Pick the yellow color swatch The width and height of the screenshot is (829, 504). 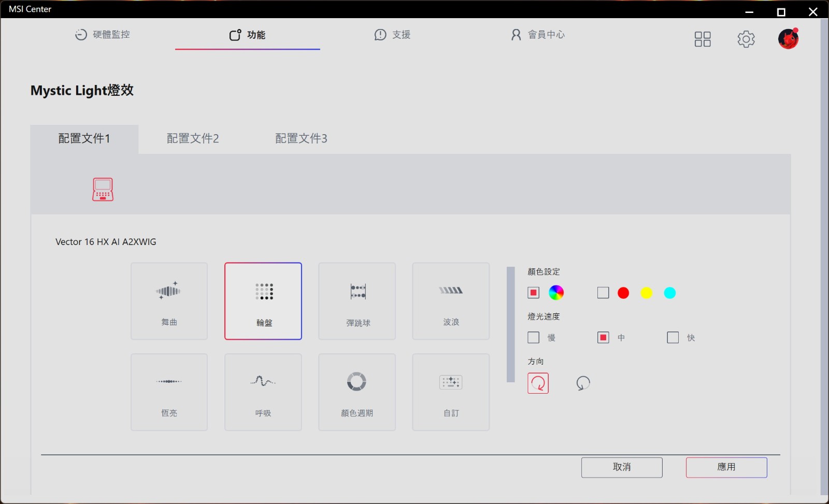pos(647,293)
